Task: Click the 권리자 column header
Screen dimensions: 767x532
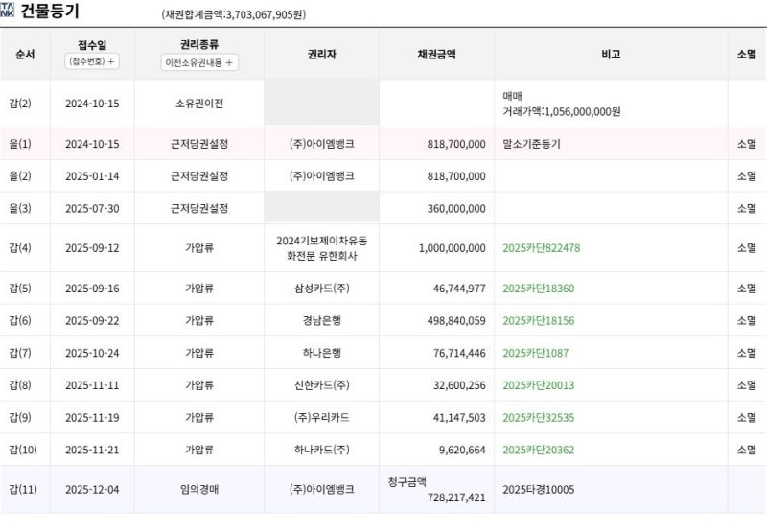Action: coord(321,55)
